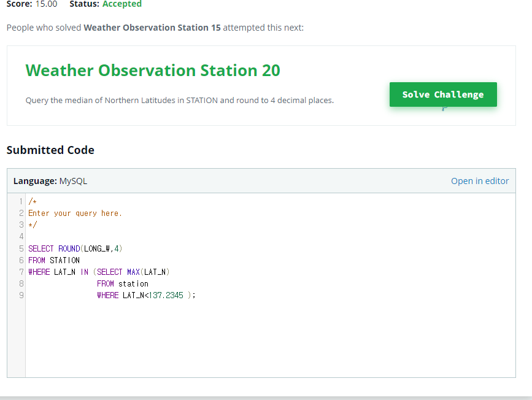Screen dimensions: 532x400
Task: Click the WHERE LAT_N IN code line
Action: coord(99,272)
